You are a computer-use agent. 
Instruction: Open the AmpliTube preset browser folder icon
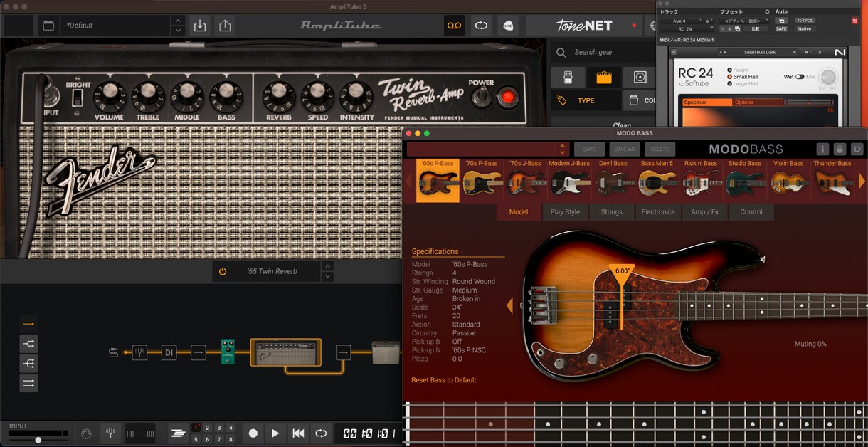coord(48,26)
